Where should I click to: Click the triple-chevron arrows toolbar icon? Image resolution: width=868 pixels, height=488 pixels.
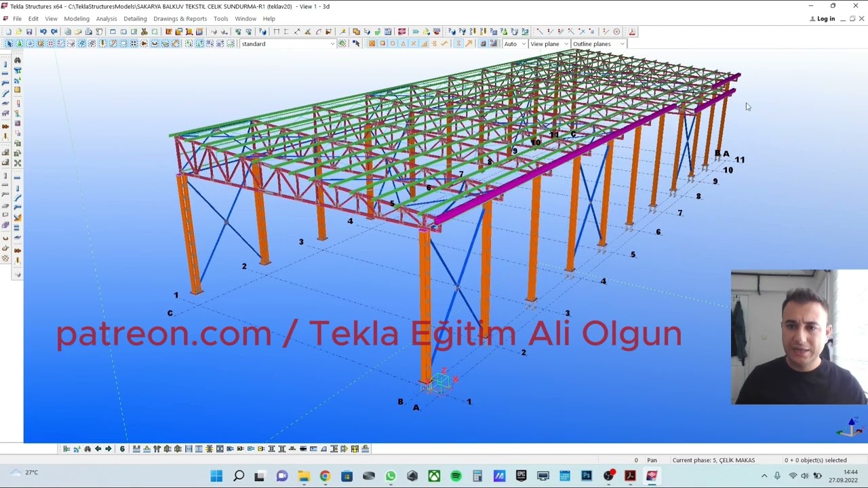416,31
